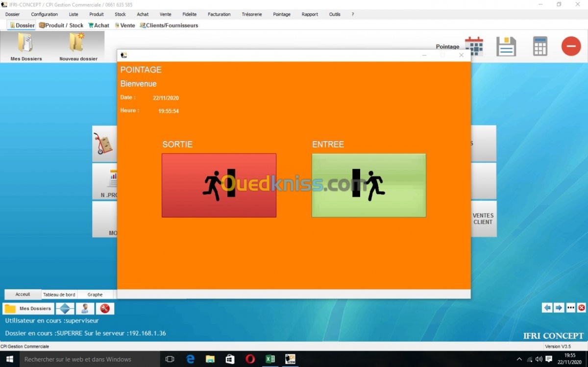Launch Excel from the Windows taskbar
The image size is (588, 367).
pos(270,359)
